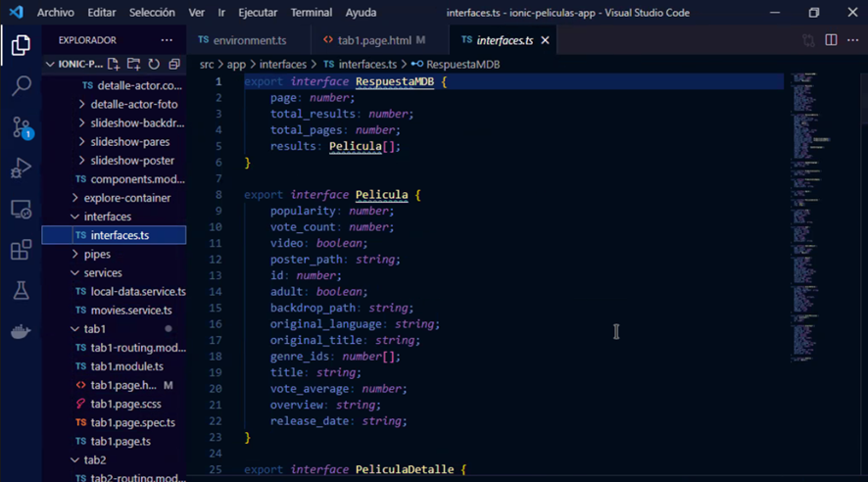Open changes compare icon in editor toolbar
The height and width of the screenshot is (482, 868).
coord(808,40)
